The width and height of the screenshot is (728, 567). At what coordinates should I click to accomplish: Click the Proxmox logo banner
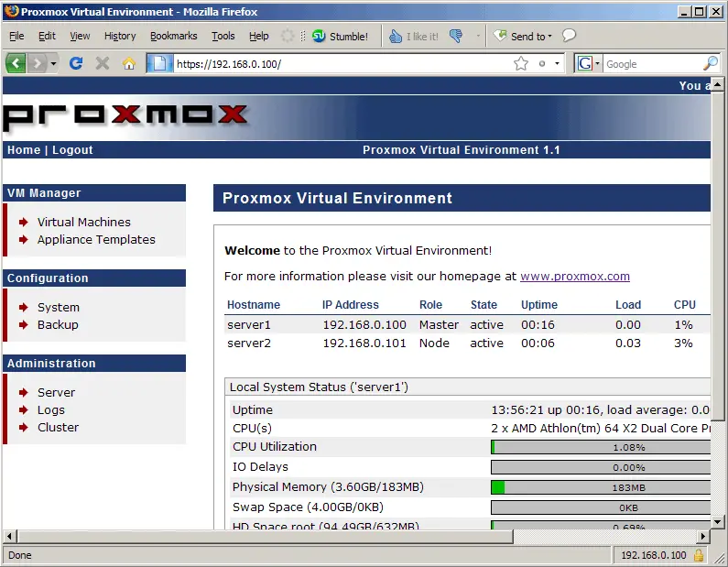125,116
